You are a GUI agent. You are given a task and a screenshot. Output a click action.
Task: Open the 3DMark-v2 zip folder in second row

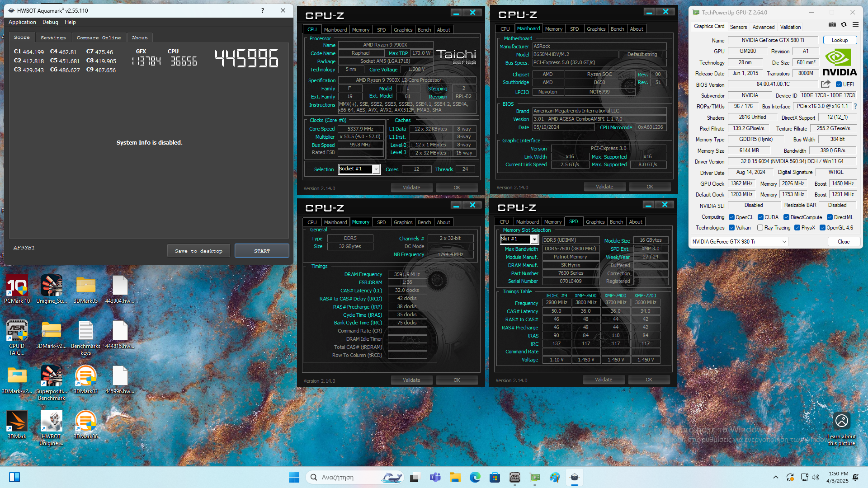pyautogui.click(x=52, y=335)
